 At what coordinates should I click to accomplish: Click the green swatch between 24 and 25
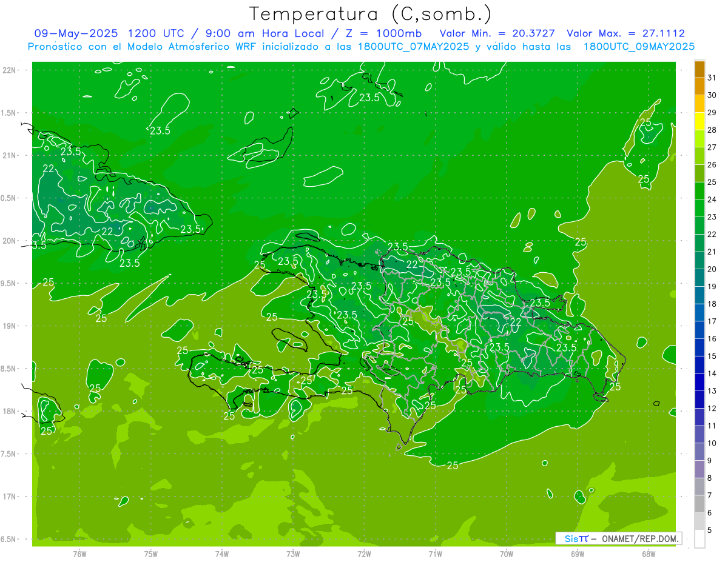pos(699,190)
